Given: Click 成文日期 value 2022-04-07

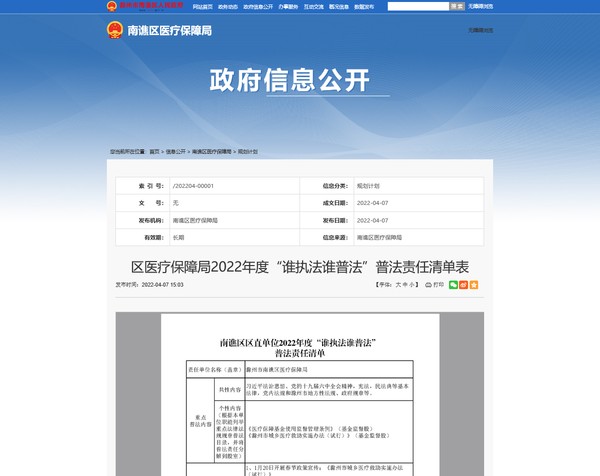Looking at the screenshot, I should (x=372, y=203).
